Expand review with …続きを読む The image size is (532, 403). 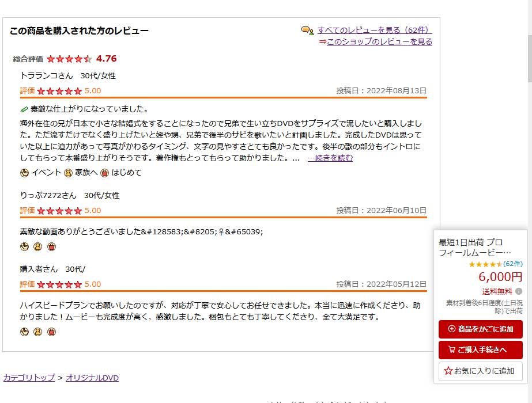click(330, 158)
